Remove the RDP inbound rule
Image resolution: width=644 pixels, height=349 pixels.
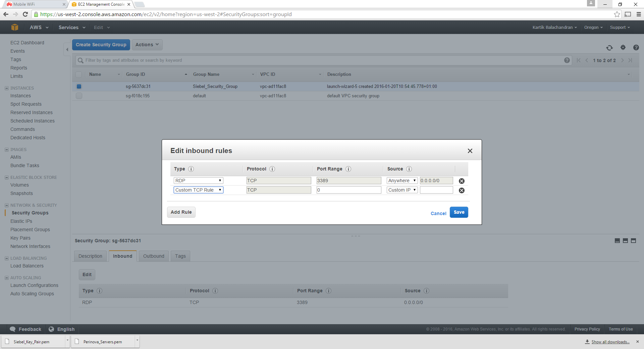(x=462, y=181)
